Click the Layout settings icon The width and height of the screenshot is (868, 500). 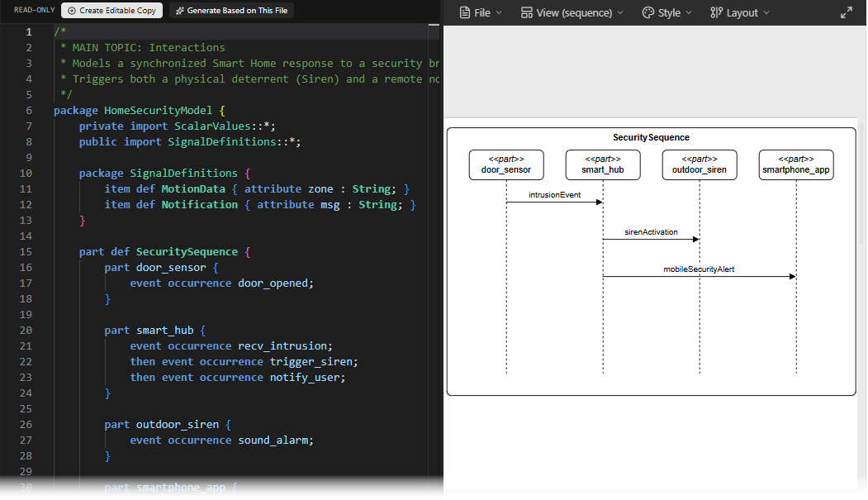(716, 12)
